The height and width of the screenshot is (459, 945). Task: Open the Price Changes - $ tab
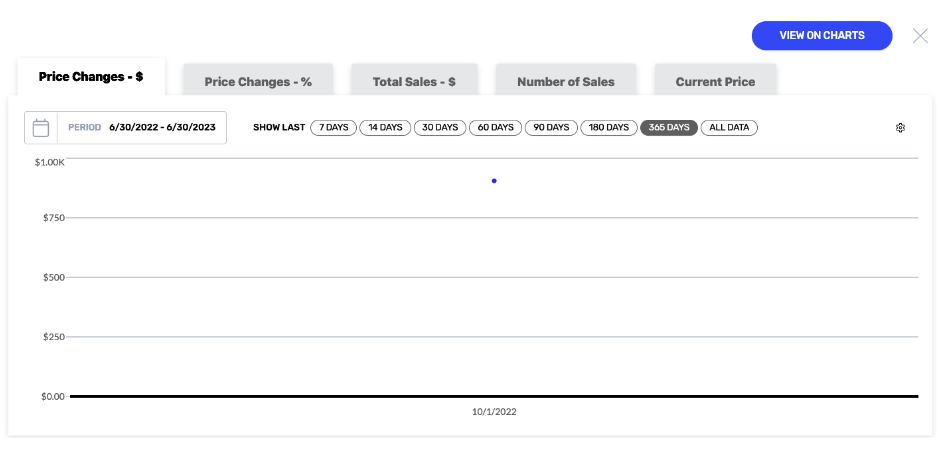point(91,77)
